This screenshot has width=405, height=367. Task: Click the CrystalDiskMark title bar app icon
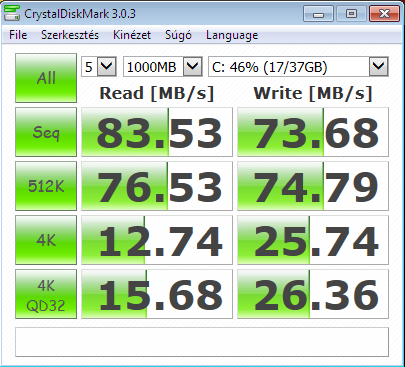click(x=12, y=13)
